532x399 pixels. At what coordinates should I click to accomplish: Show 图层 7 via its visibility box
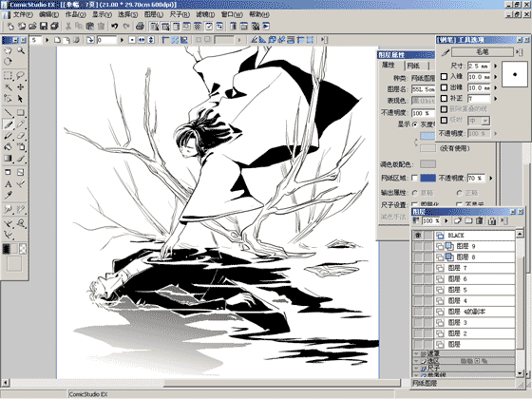(418, 268)
